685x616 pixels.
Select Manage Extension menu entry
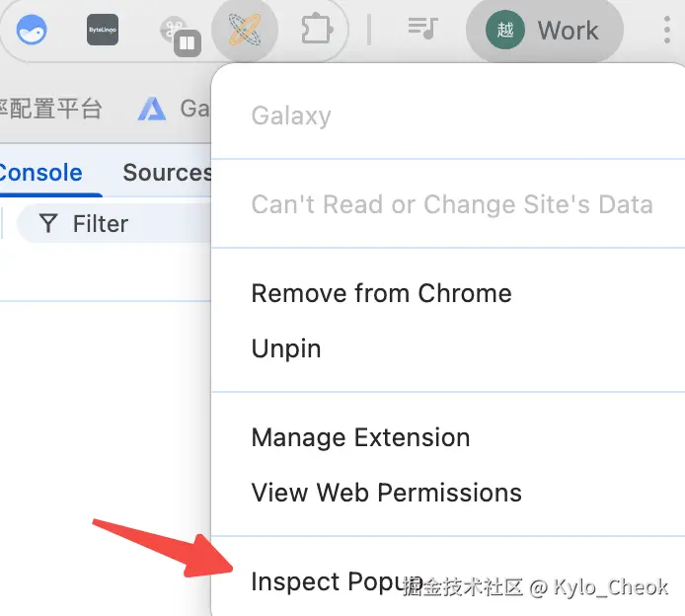[360, 437]
